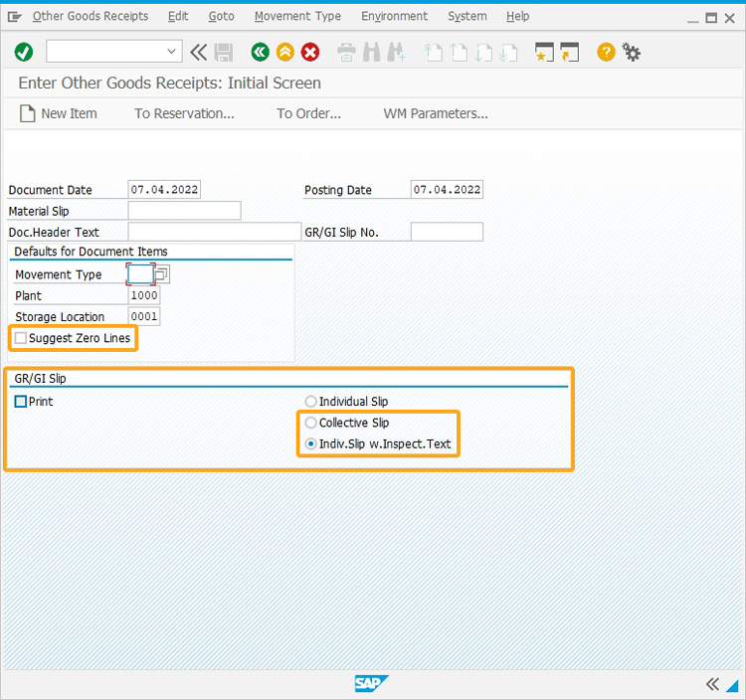The image size is (746, 700).
Task: Open the Environment menu
Action: coord(395,16)
